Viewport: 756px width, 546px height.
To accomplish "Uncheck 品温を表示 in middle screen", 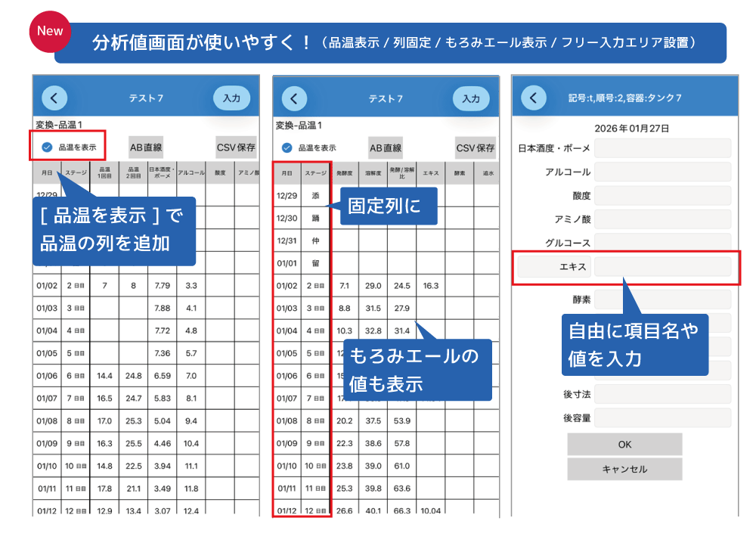I will pos(287,148).
